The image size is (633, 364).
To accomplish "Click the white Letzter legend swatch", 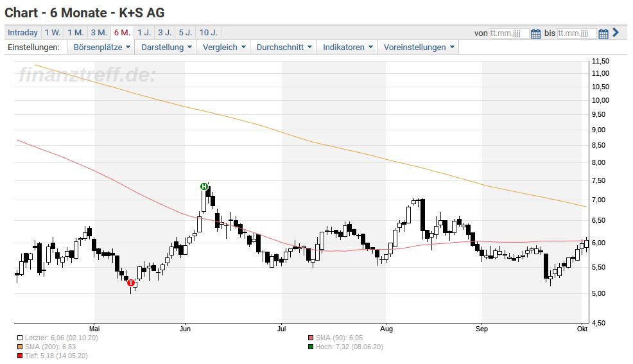I will click(x=20, y=338).
